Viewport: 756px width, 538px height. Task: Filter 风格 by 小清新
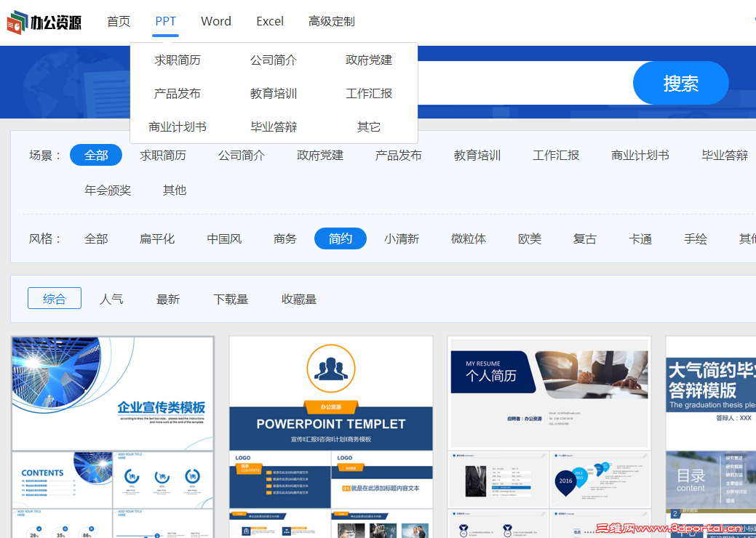tap(402, 238)
